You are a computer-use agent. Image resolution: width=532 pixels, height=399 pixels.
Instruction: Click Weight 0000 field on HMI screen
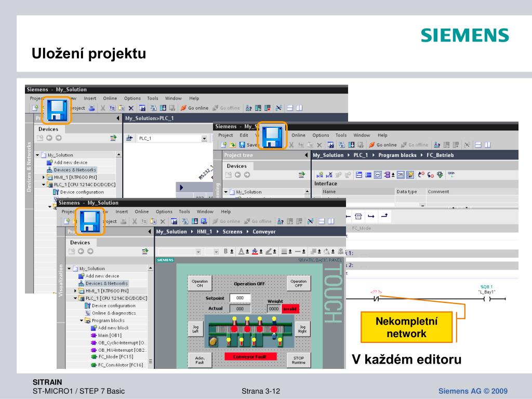(x=274, y=309)
